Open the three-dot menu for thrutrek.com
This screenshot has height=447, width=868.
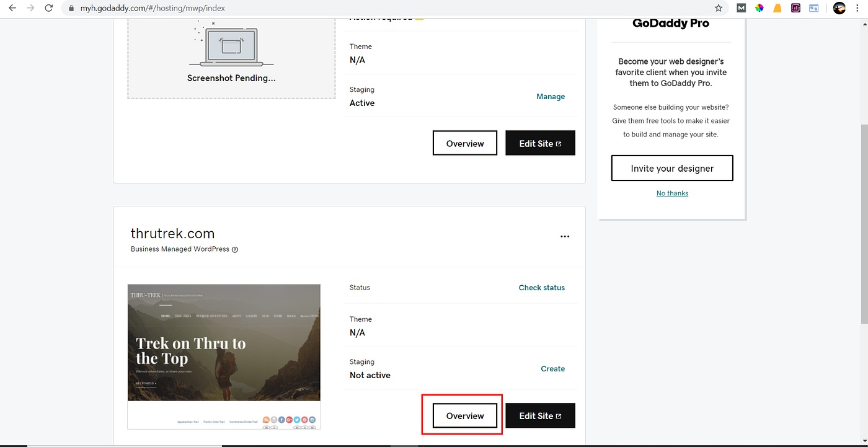pos(565,236)
